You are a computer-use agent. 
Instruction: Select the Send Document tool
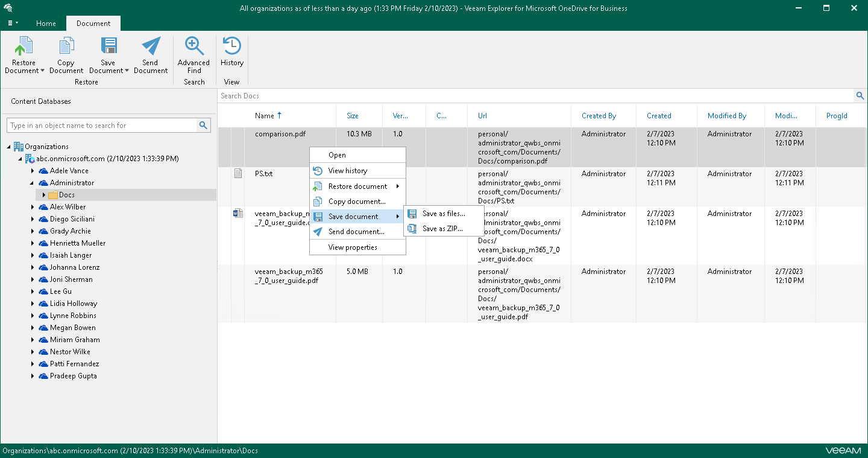tap(151, 54)
